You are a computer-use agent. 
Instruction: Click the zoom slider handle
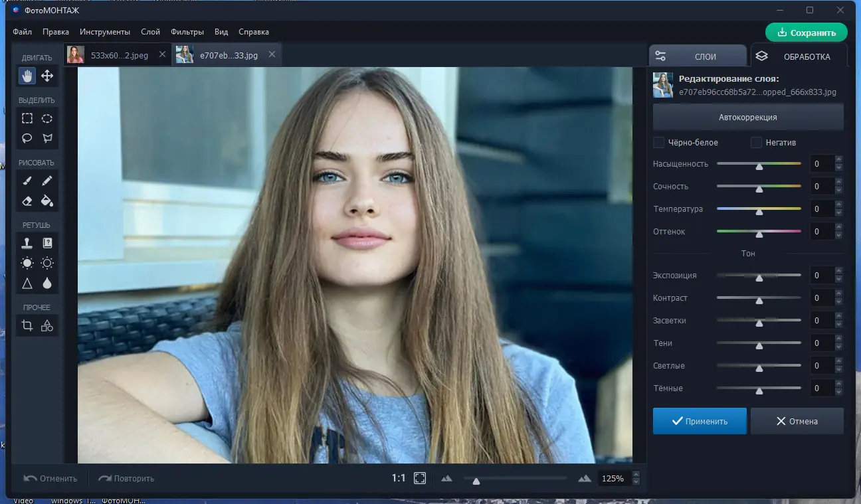(x=476, y=481)
